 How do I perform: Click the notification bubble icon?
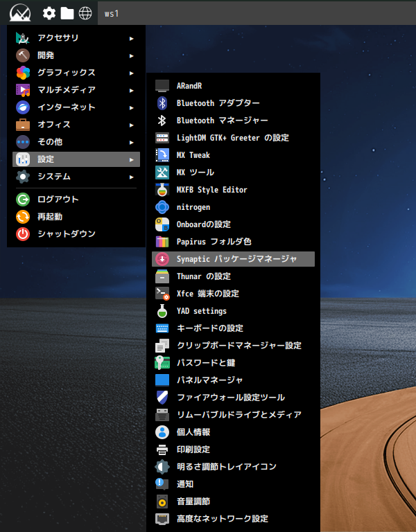(162, 484)
